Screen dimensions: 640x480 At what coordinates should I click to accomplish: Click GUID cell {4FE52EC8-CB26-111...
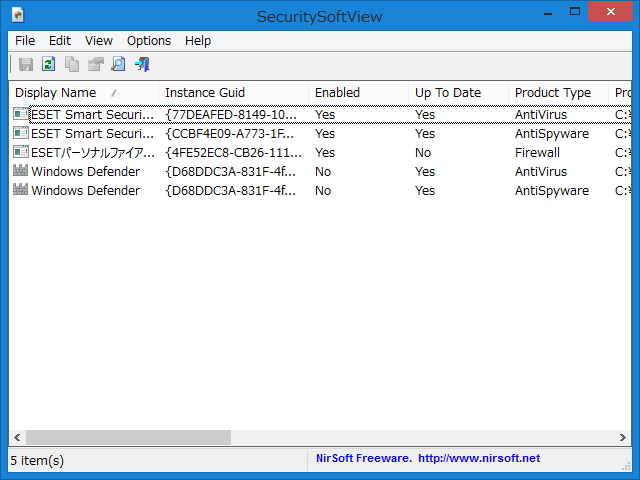233,153
